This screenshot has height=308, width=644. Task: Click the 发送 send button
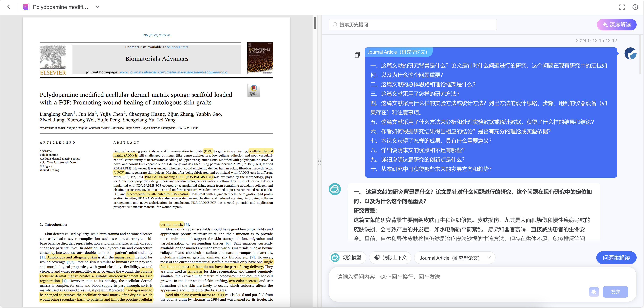(x=615, y=292)
